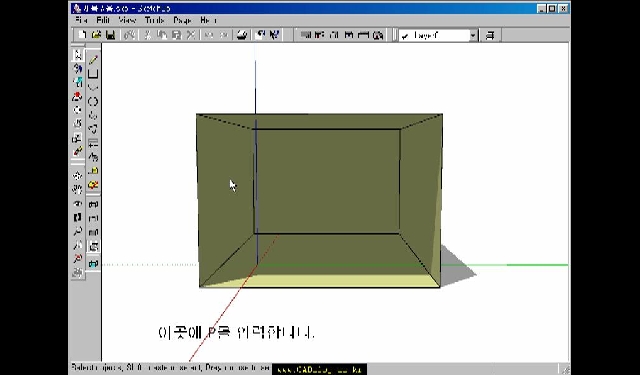Open the layer name combo box
Screen dimensions: 640x375
(438, 36)
